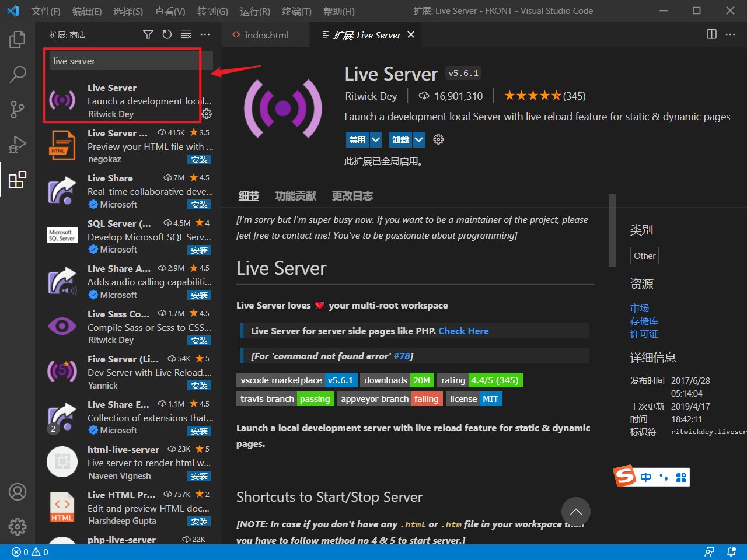The image size is (747, 560).
Task: Open extensions panel more actions menu
Action: click(205, 35)
